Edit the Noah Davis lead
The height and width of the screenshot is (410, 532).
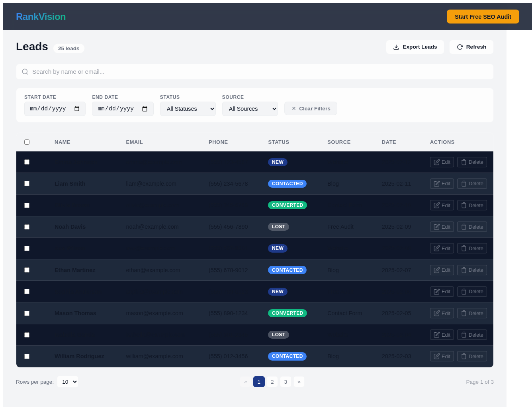442,227
